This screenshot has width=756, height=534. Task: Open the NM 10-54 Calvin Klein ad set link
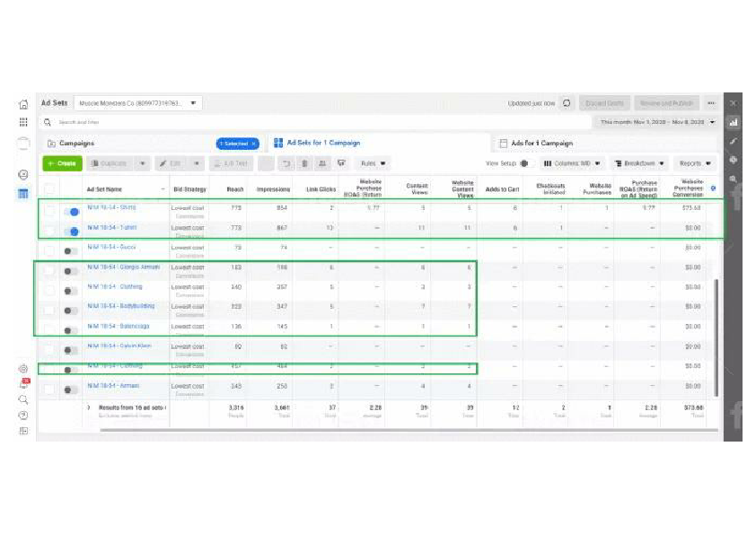pos(119,346)
